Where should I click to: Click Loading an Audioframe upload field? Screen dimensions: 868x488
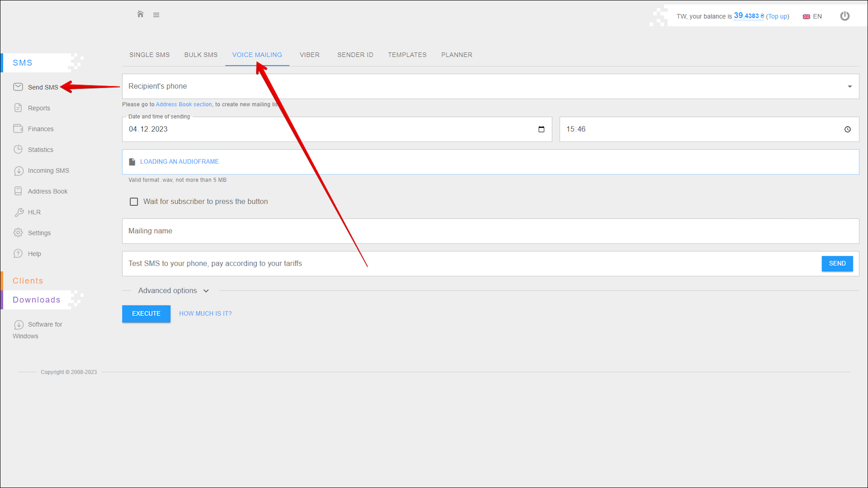pos(179,162)
